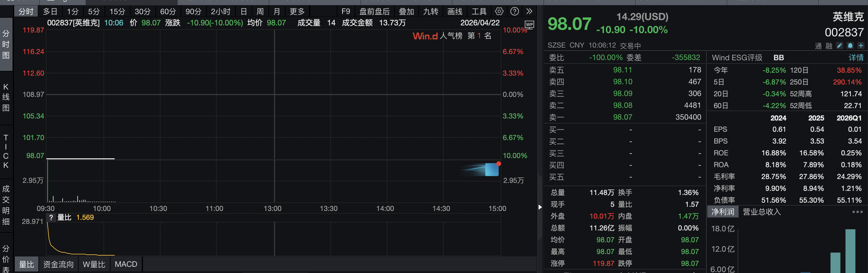The height and width of the screenshot is (273, 868).
Task: Select the MACD indicator tab
Action: pos(126,264)
